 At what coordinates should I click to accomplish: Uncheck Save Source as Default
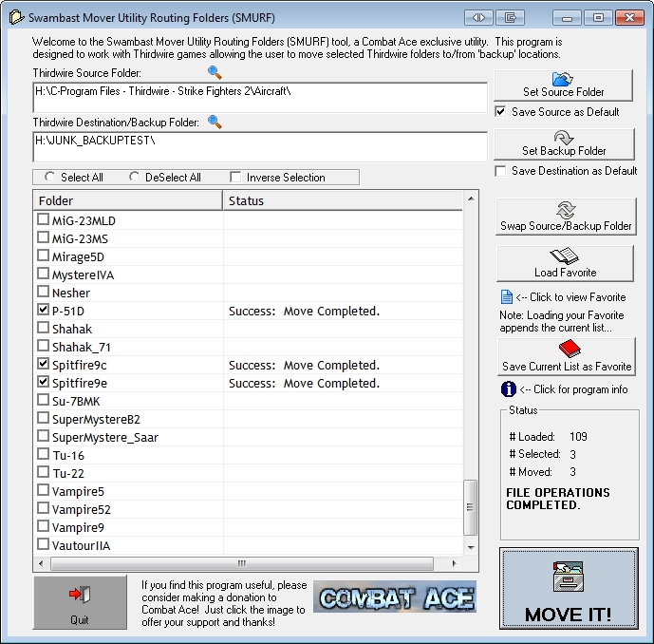(x=500, y=112)
